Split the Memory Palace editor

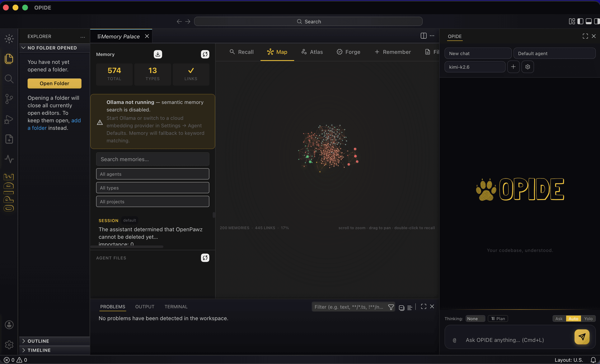coord(423,36)
